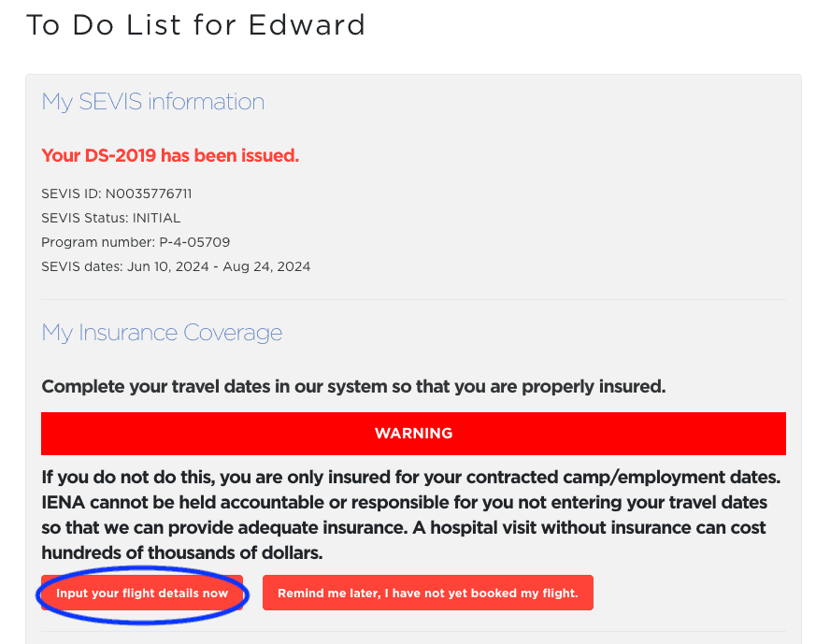Click the SEVIS dates line
Image resolution: width=830 pixels, height=644 pixels.
point(176,266)
